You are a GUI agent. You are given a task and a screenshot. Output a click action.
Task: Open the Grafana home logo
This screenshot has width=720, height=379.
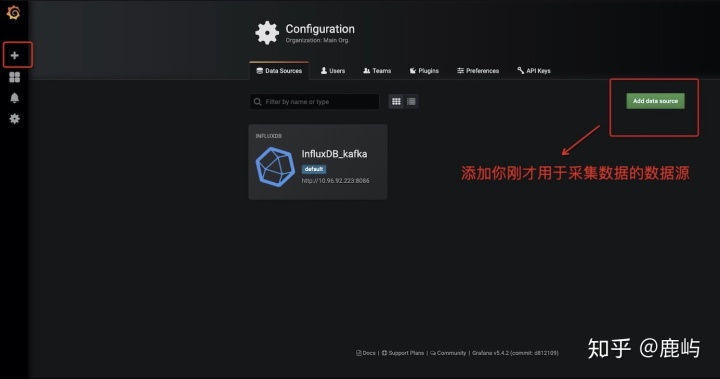(x=14, y=12)
